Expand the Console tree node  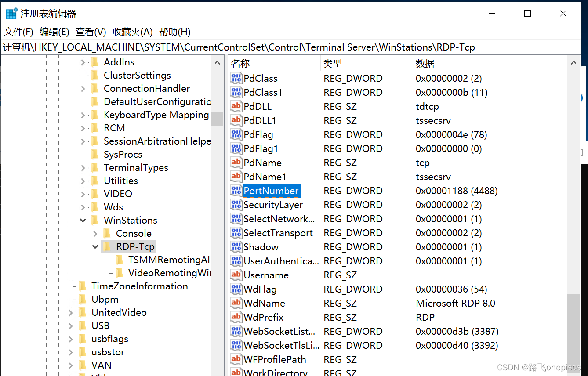[95, 234]
